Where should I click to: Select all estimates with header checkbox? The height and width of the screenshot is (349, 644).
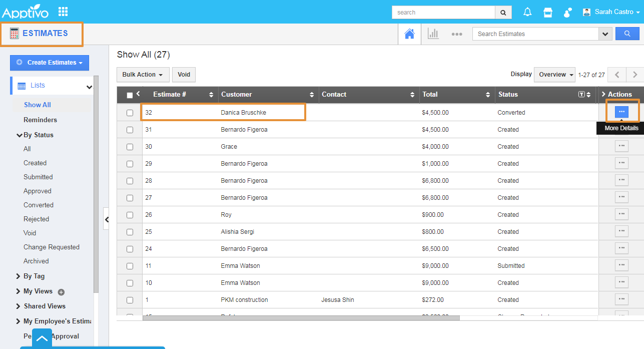point(130,95)
